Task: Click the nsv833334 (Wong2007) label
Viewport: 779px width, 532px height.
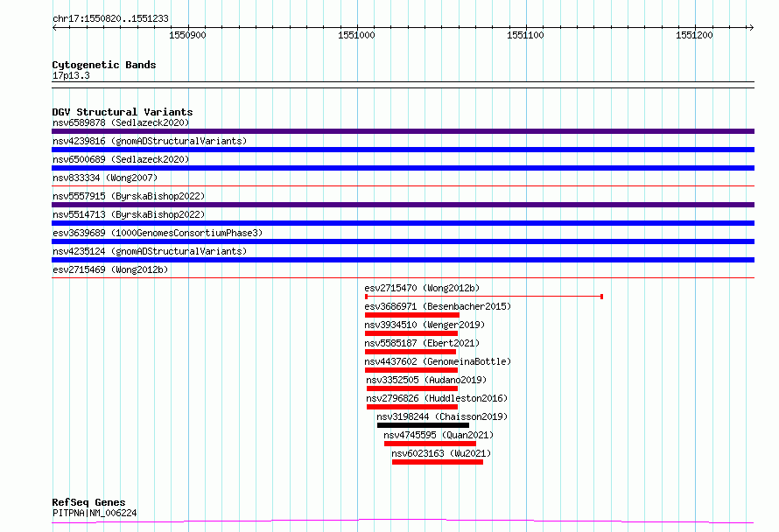Action: 105,178
